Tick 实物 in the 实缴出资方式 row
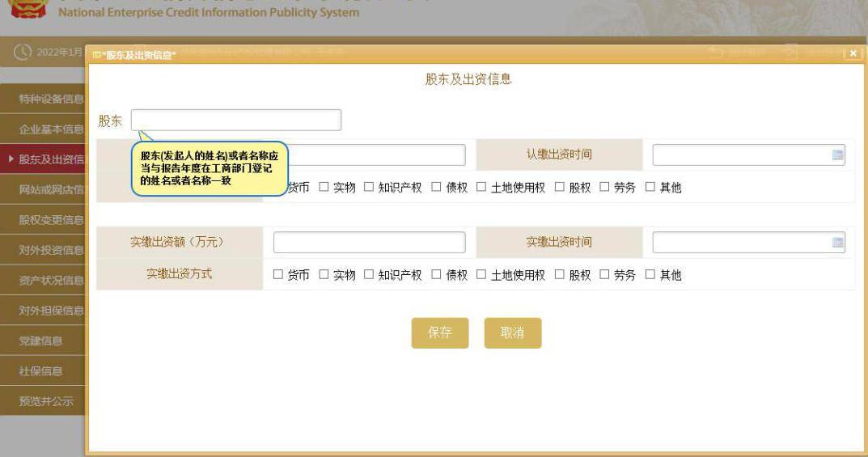This screenshot has height=457, width=868. pyautogui.click(x=324, y=274)
